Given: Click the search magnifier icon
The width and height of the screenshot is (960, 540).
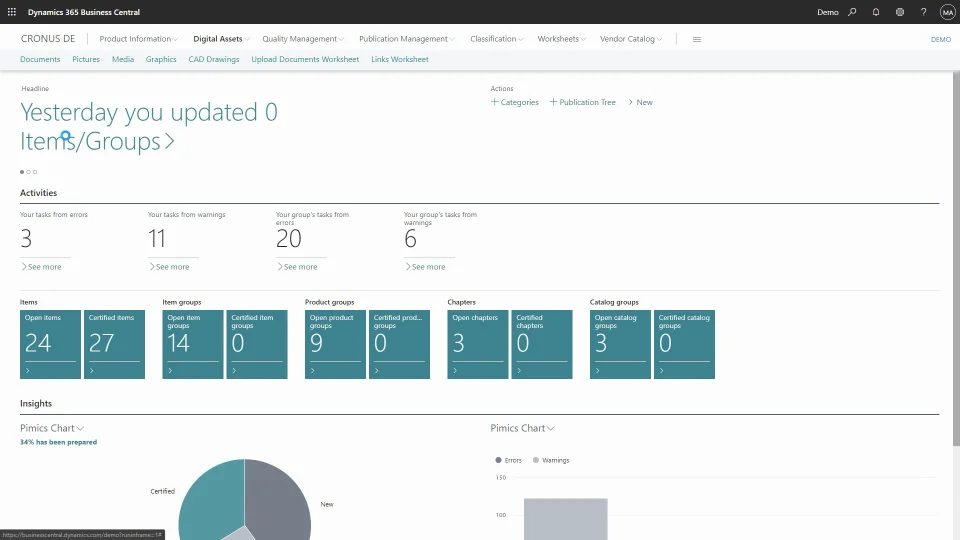Looking at the screenshot, I should click(852, 12).
